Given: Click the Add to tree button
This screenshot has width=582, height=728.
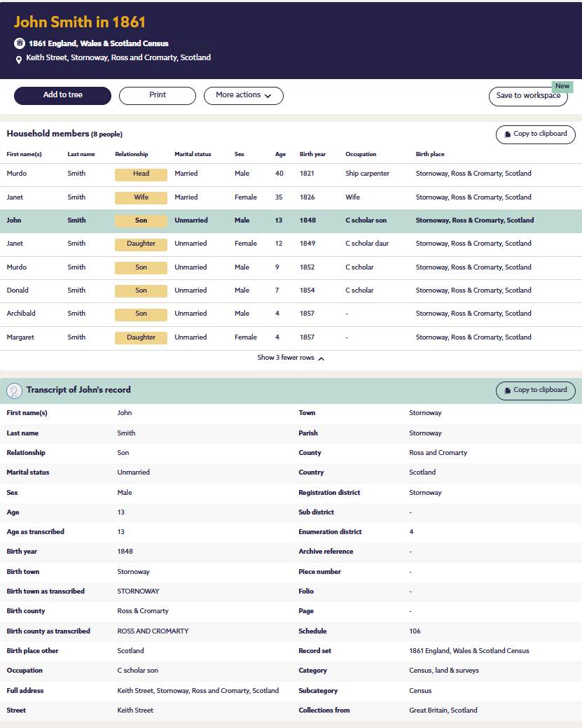Looking at the screenshot, I should [x=63, y=96].
